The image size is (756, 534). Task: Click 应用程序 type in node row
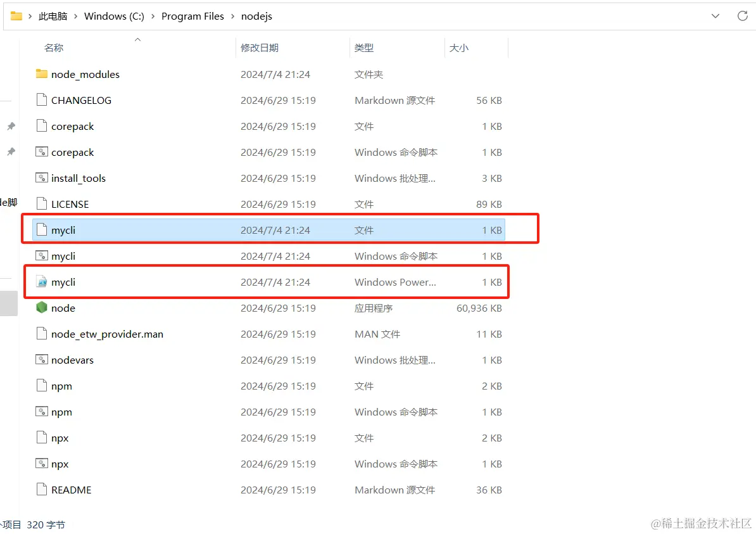(374, 308)
